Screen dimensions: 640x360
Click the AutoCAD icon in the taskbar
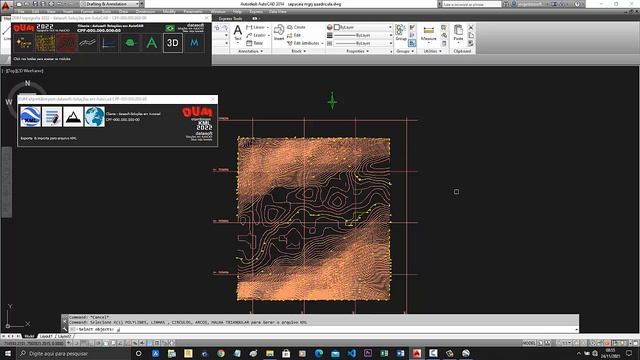(x=417, y=353)
